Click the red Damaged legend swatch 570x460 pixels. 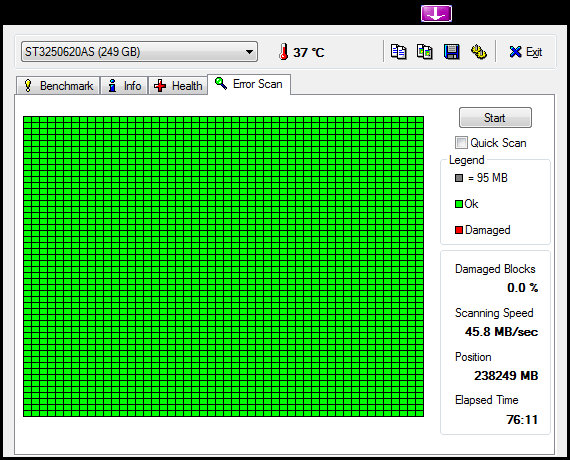459,230
